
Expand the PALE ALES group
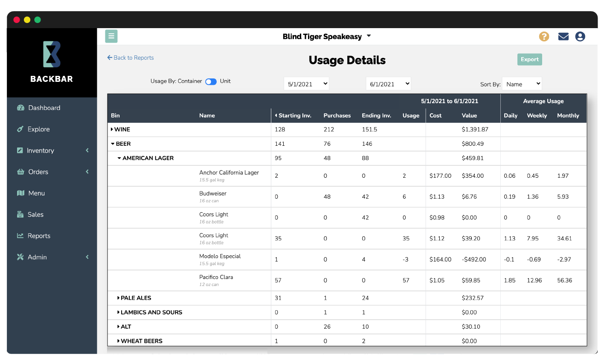(x=119, y=298)
